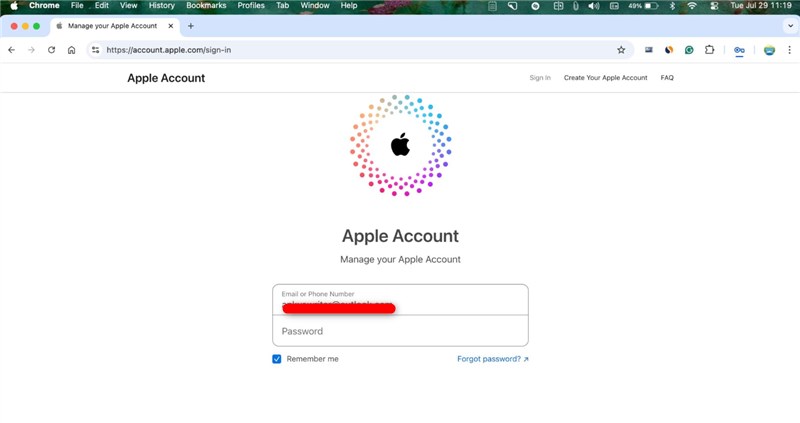Go forward to the next page

point(31,50)
